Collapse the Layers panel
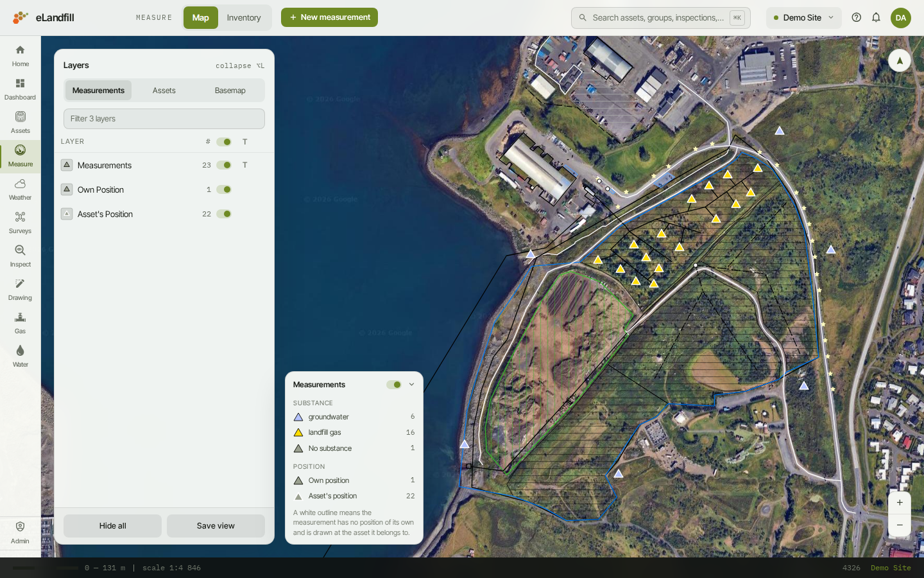 point(240,66)
